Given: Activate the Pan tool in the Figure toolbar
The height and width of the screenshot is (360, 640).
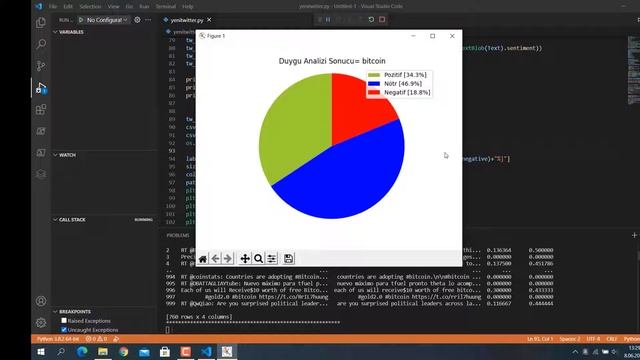Looking at the screenshot, I should [x=245, y=259].
